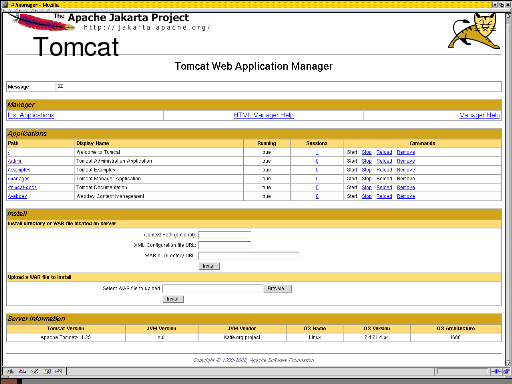Stop the Tomcat Administration Application

(x=367, y=161)
